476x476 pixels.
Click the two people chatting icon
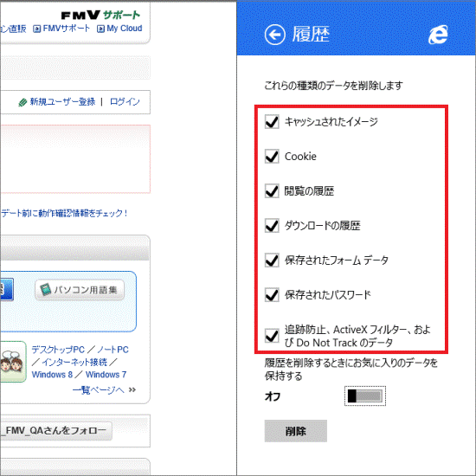pyautogui.click(x=12, y=361)
